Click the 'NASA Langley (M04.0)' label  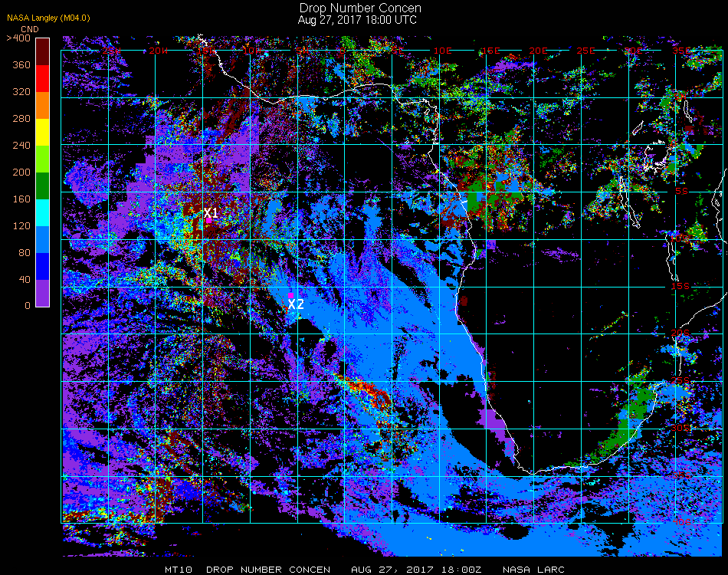point(48,18)
